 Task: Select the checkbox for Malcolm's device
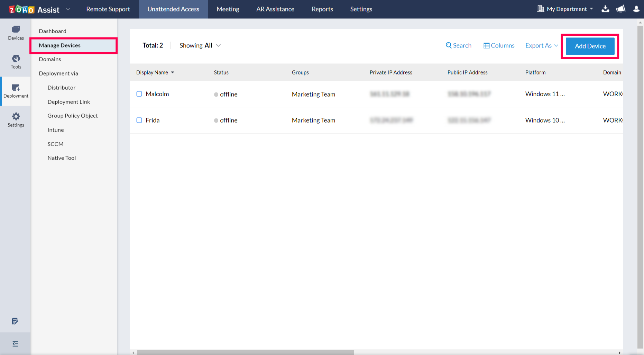pyautogui.click(x=139, y=94)
